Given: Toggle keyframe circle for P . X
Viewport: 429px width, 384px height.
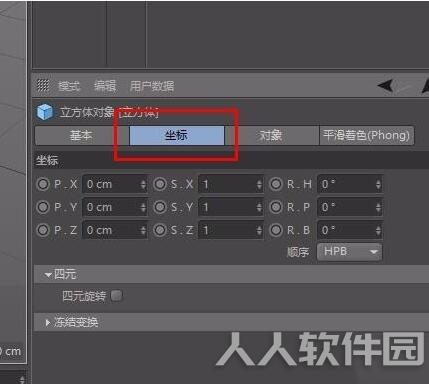Looking at the screenshot, I should pyautogui.click(x=43, y=184).
